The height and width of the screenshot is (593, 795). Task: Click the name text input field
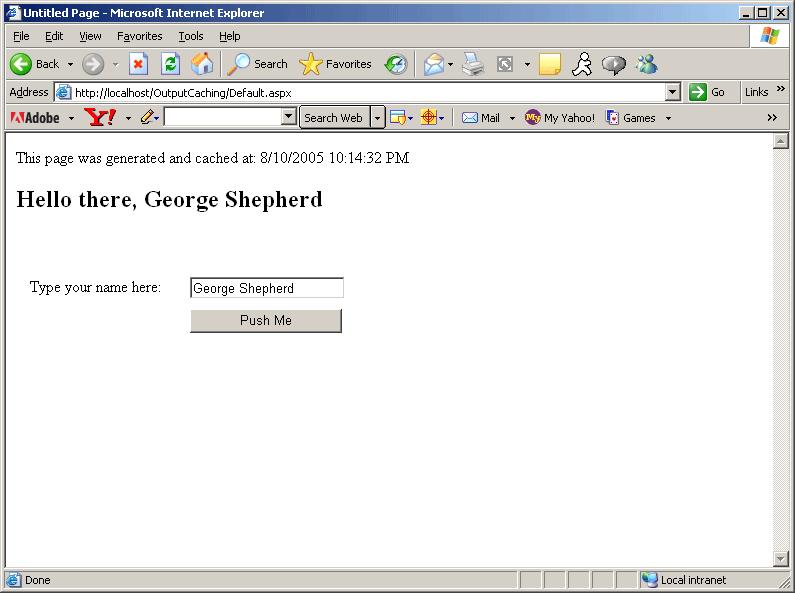coord(266,288)
